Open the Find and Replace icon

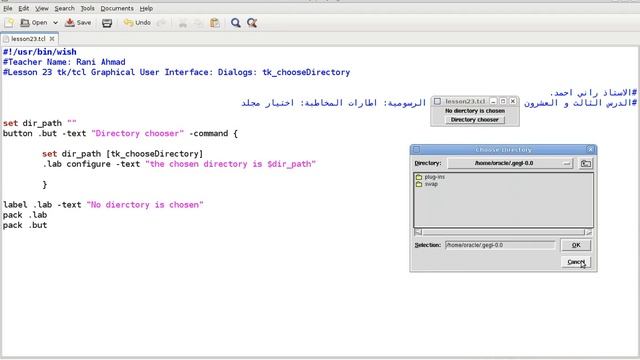(x=252, y=23)
